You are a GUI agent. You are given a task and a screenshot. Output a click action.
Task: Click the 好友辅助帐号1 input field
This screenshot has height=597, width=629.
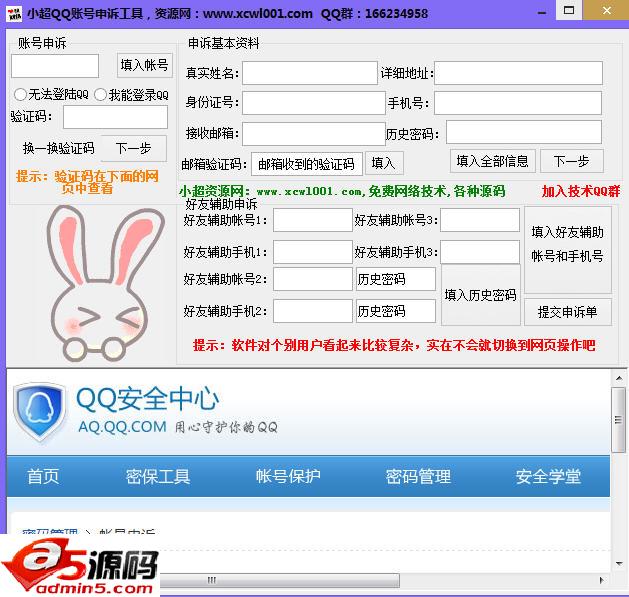click(x=313, y=220)
